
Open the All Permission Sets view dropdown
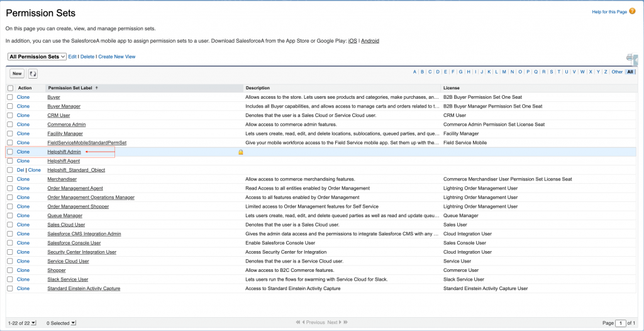pos(37,57)
